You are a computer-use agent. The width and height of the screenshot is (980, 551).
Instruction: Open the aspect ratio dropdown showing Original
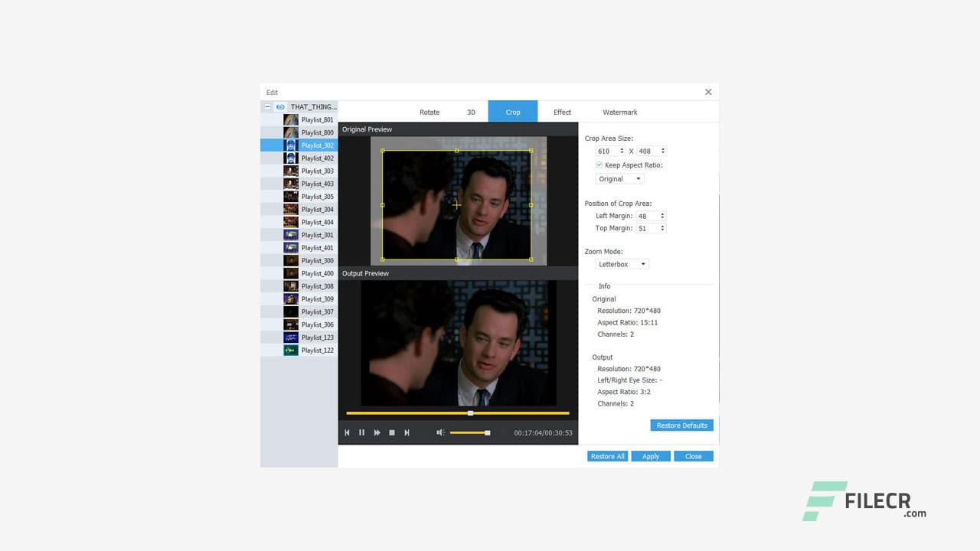(636, 178)
